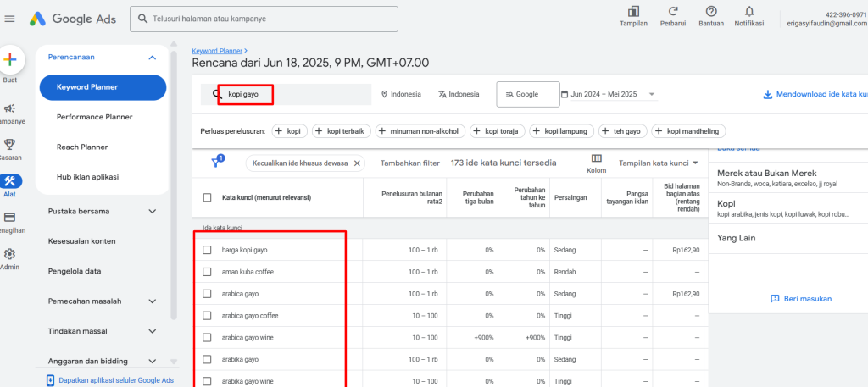Check the arabika gayo wine row
Viewport: 868px width, 387px height.
coord(207,381)
